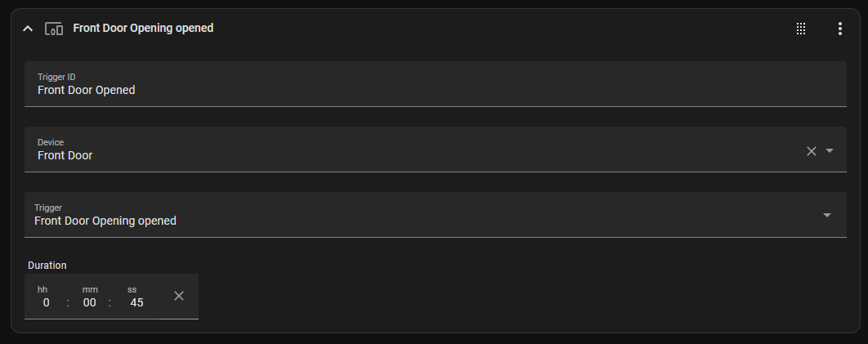Click the Device field label
Screen dimensions: 868x344
pos(51,142)
